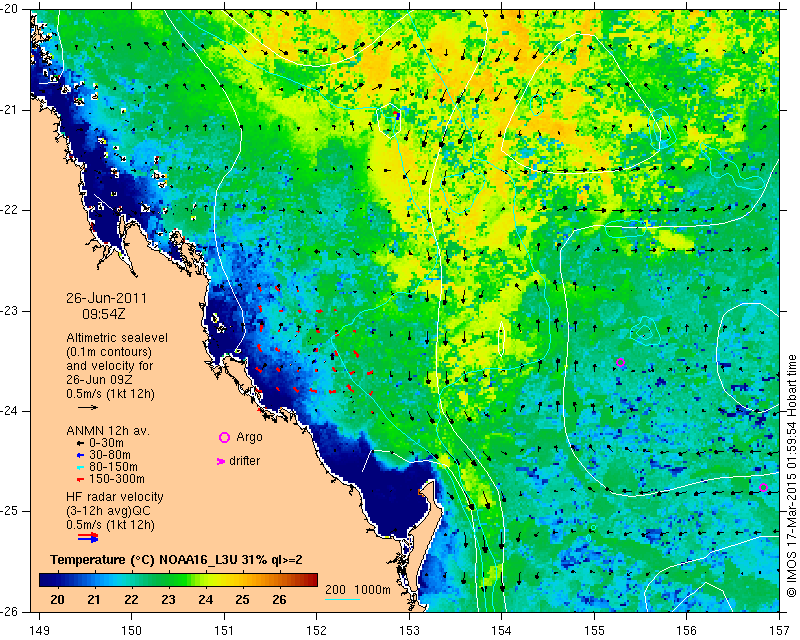
Task: Click the (3-12h avg)QC text
Action: [x=108, y=511]
